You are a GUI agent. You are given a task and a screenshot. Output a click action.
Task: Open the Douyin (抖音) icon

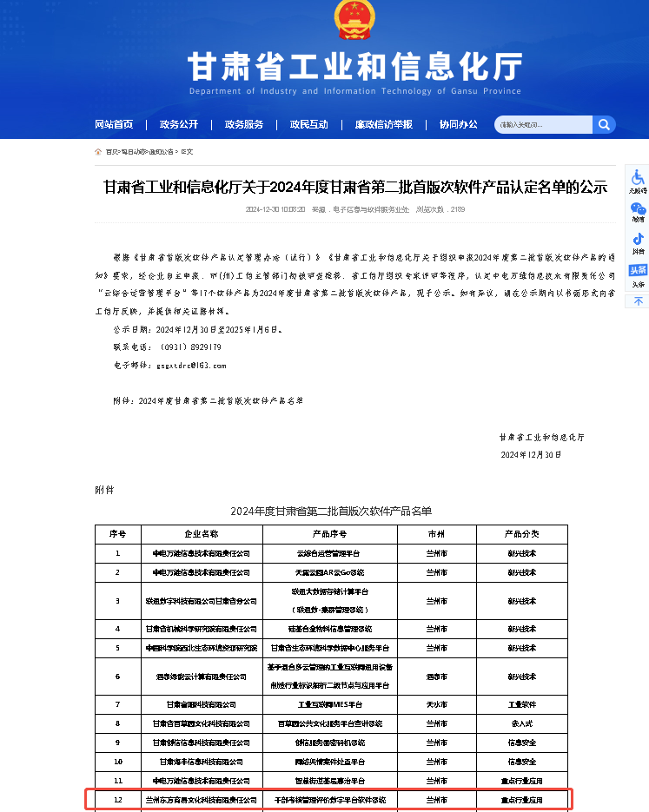[638, 239]
